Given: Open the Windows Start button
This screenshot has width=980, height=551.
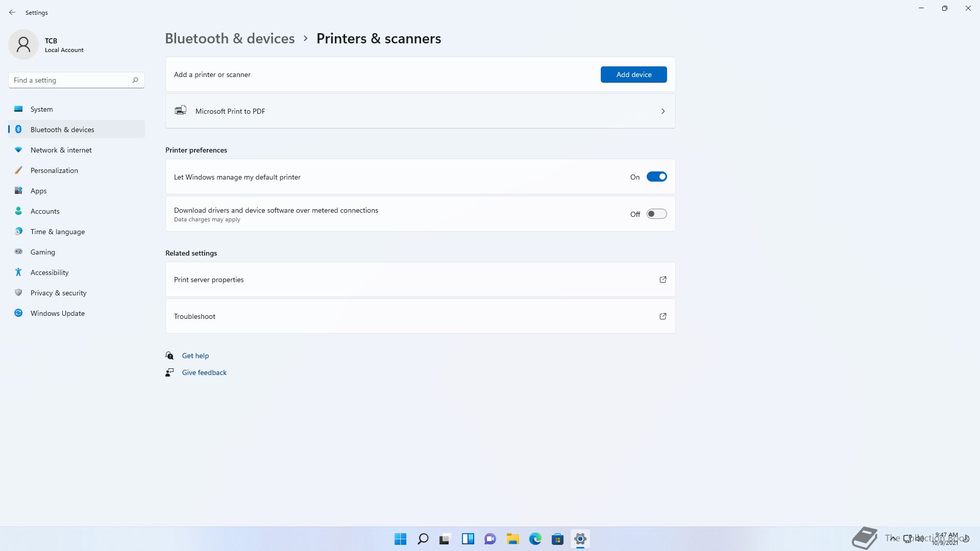Looking at the screenshot, I should click(401, 539).
